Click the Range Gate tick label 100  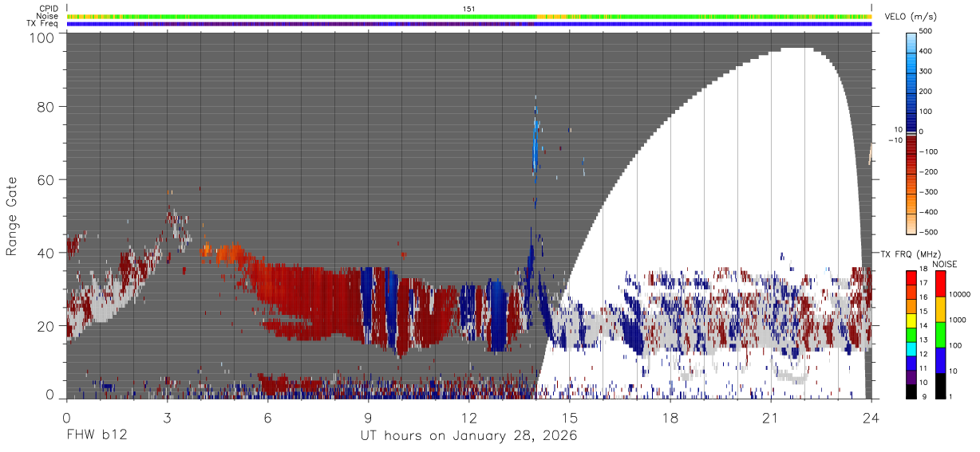(x=41, y=37)
